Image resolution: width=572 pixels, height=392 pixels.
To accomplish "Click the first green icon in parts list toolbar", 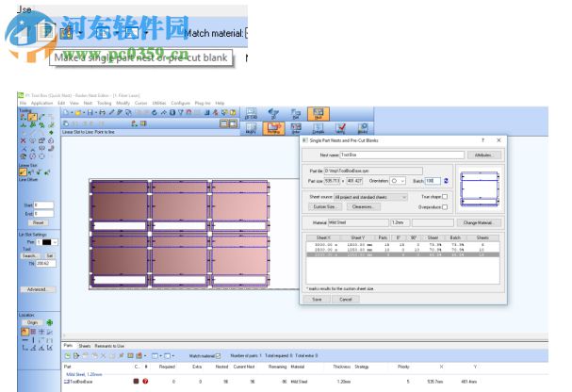I will click(68, 355).
